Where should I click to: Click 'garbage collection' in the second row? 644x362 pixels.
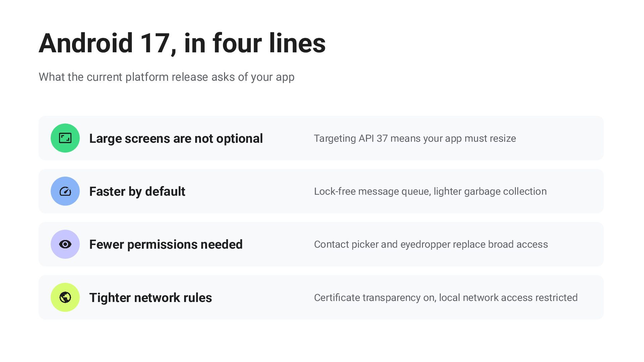point(505,191)
